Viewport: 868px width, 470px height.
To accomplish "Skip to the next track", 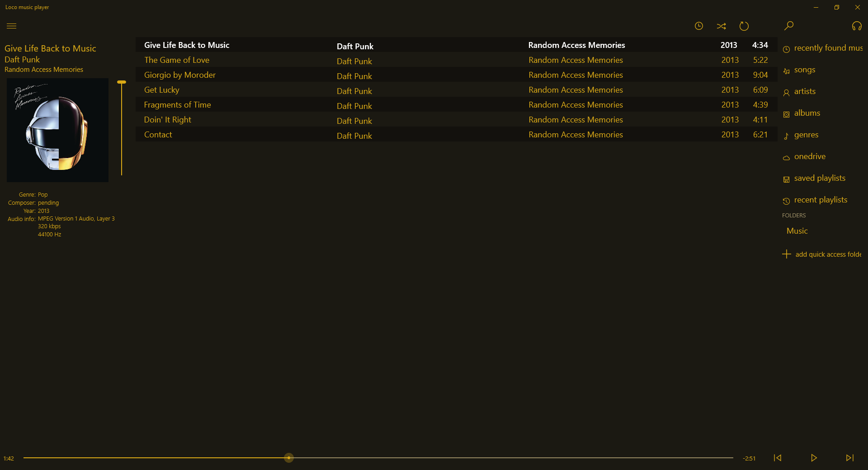I will click(849, 458).
